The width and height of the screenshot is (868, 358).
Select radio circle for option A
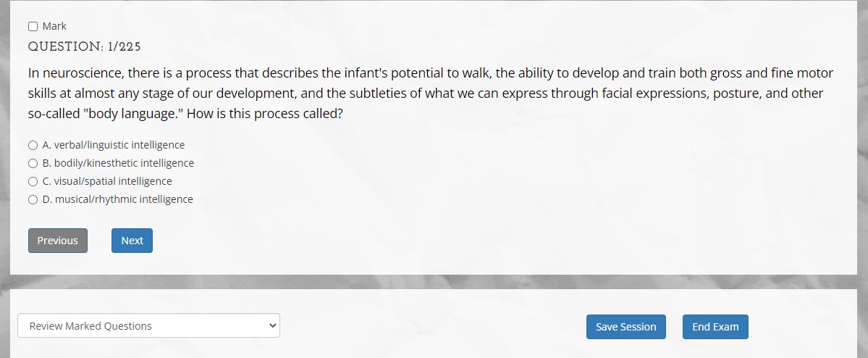[33, 145]
